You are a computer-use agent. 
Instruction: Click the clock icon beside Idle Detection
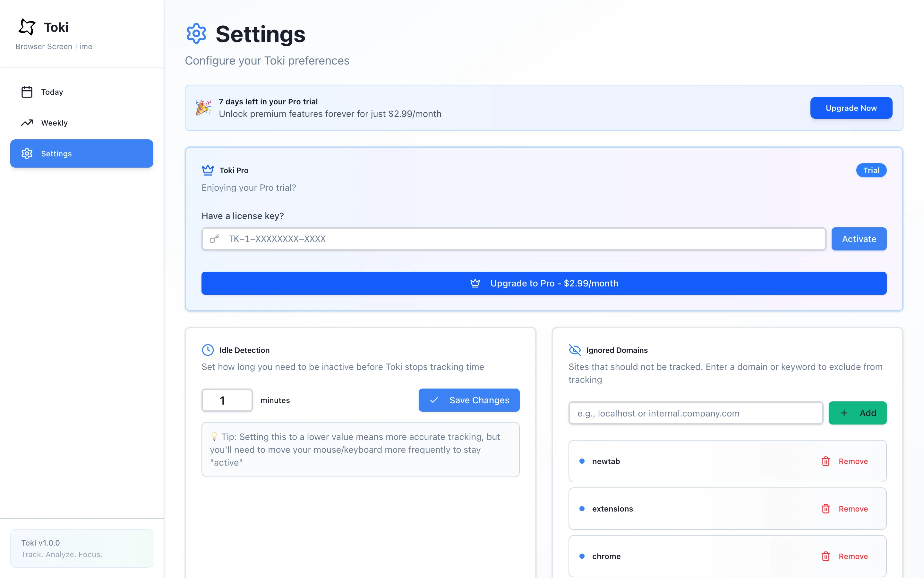208,350
